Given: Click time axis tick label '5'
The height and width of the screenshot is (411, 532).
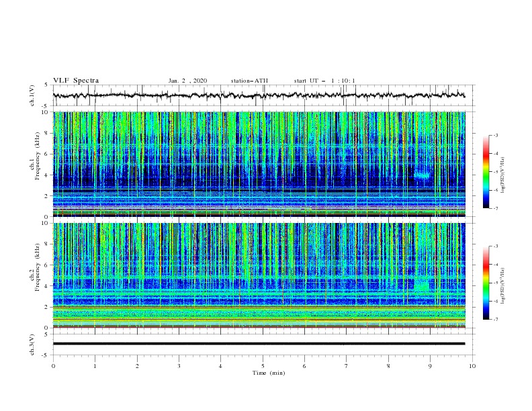Looking at the screenshot, I should pos(263,366).
